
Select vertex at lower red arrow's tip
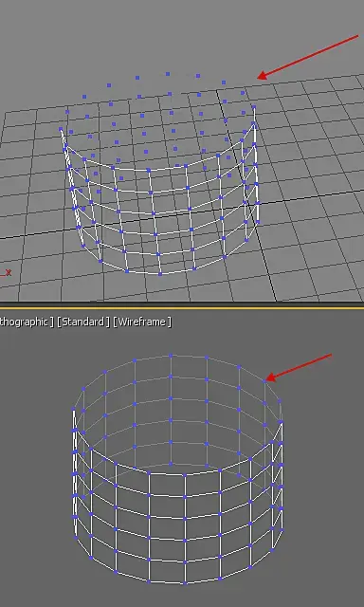[x=264, y=381]
